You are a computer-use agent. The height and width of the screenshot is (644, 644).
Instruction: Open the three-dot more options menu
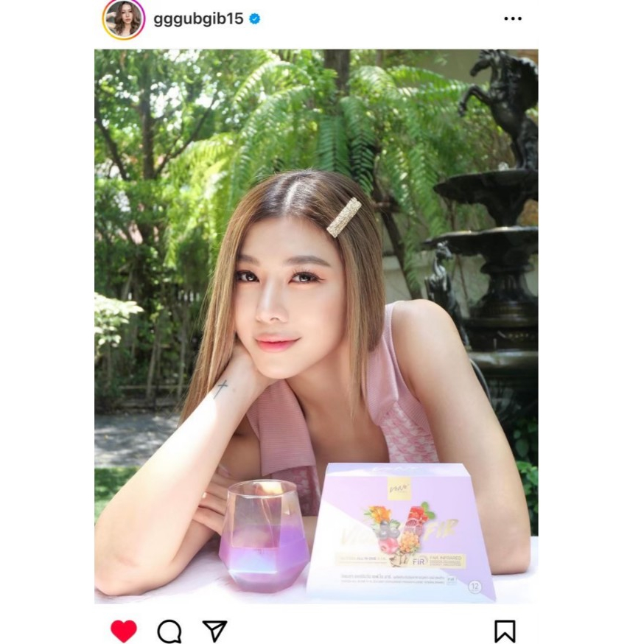click(x=513, y=18)
